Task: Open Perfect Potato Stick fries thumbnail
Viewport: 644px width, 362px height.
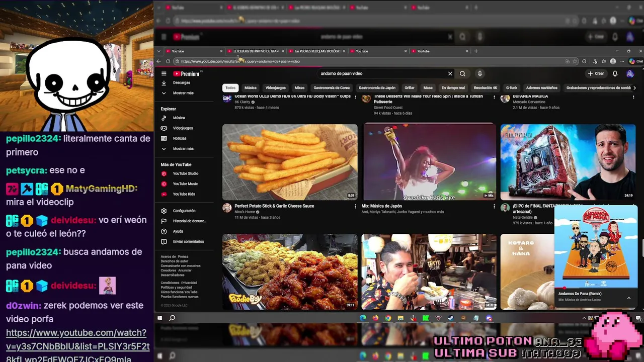Action: [290, 162]
